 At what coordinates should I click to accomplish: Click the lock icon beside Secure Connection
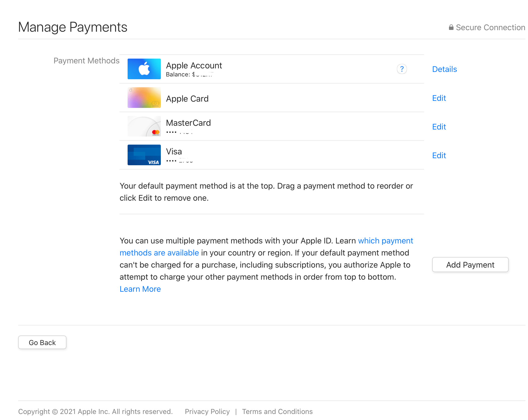451,27
